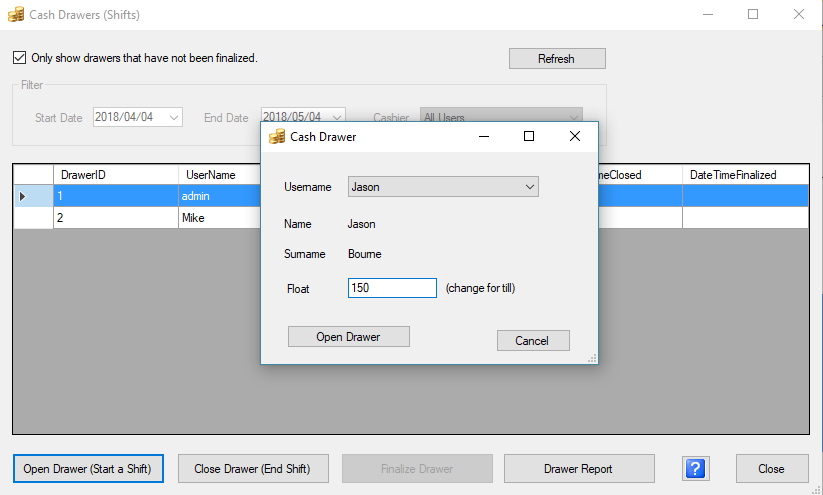Click Close Drawer (End Shift) button
This screenshot has height=495, width=823.
[x=250, y=468]
